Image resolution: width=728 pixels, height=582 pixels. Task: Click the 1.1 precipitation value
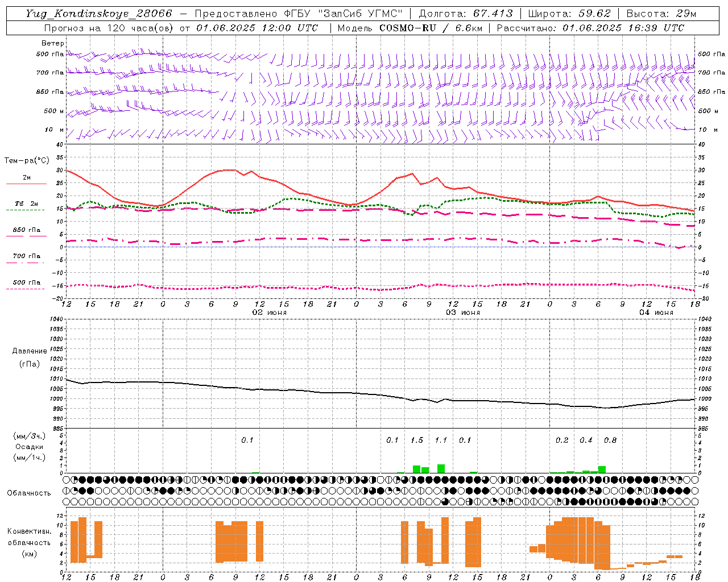pyautogui.click(x=441, y=440)
